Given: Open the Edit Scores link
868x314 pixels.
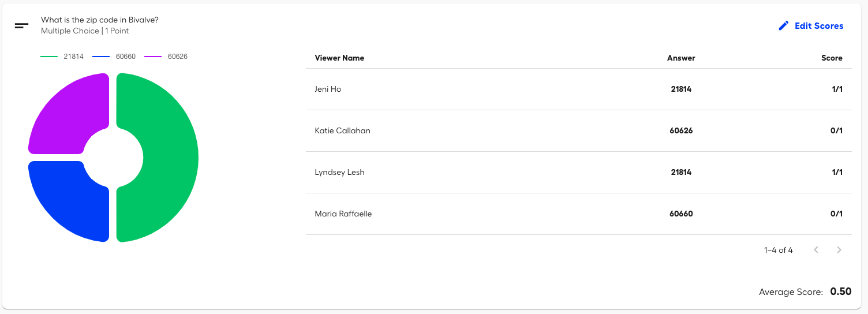Looking at the screenshot, I should coord(811,26).
